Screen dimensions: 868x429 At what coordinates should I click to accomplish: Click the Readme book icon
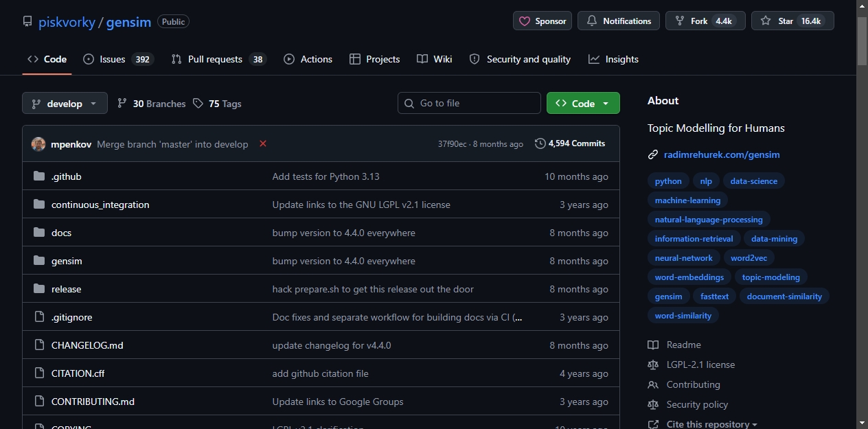(653, 345)
